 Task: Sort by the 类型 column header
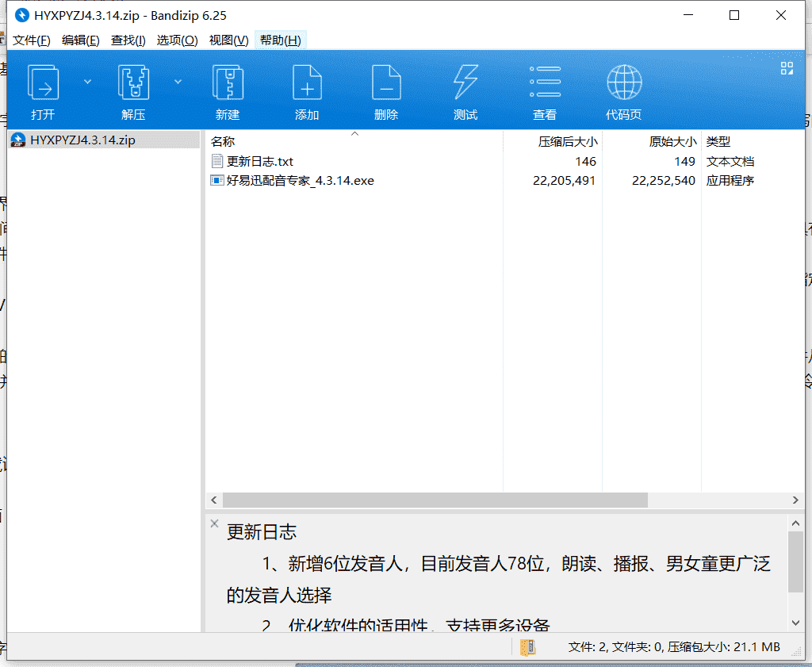click(718, 141)
